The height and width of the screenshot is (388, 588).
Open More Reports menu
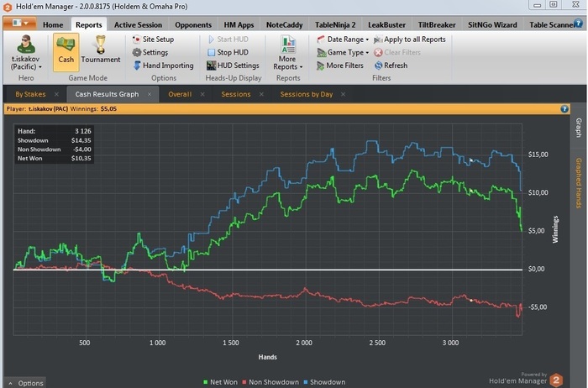tap(287, 52)
